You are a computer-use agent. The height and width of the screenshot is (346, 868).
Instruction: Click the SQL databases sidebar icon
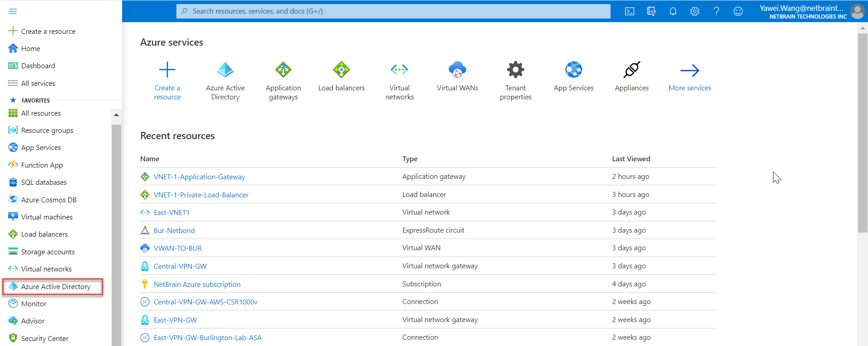(13, 182)
